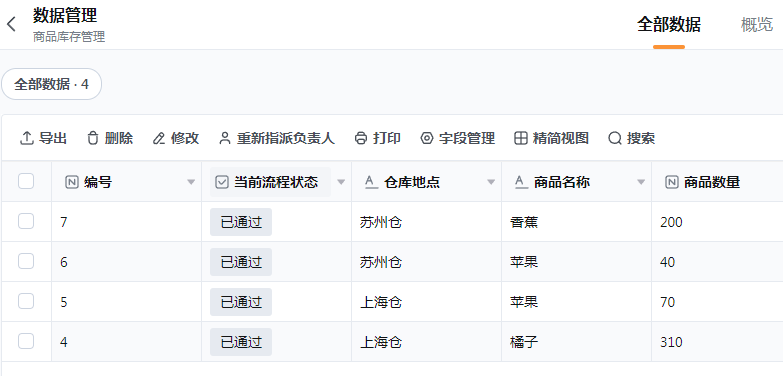Image resolution: width=783 pixels, height=376 pixels.
Task: Click 苹果 in the row numbered 5
Action: pos(524,302)
